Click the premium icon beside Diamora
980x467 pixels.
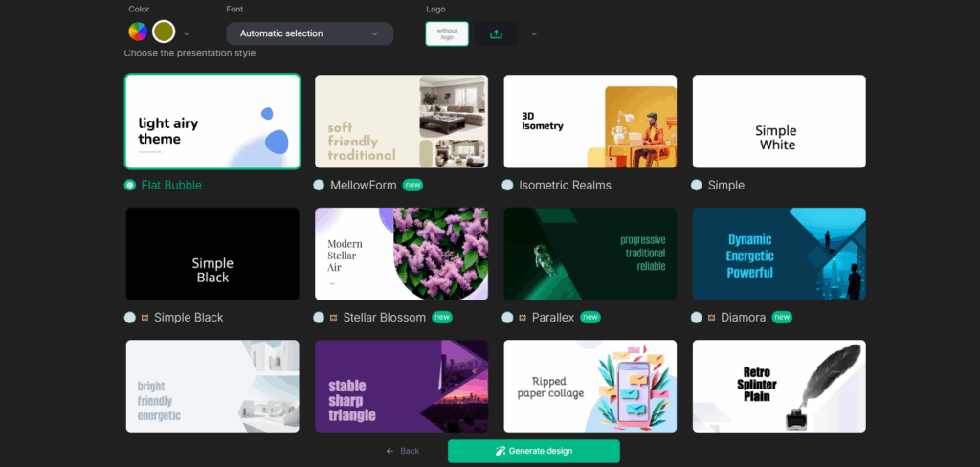pyautogui.click(x=711, y=317)
